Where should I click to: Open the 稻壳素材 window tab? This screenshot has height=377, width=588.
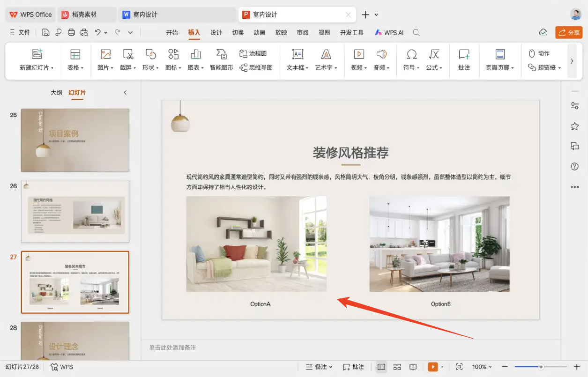[87, 15]
